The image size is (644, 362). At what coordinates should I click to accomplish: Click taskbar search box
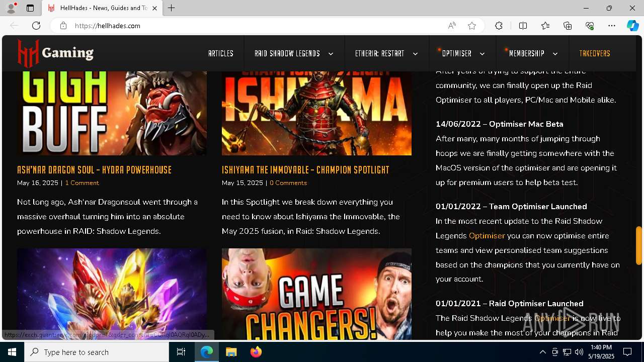97,352
